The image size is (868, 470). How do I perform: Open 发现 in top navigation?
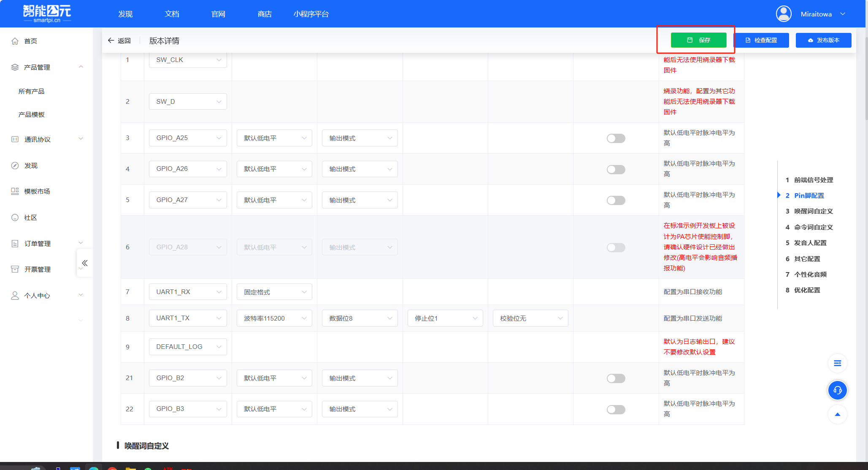pos(125,14)
